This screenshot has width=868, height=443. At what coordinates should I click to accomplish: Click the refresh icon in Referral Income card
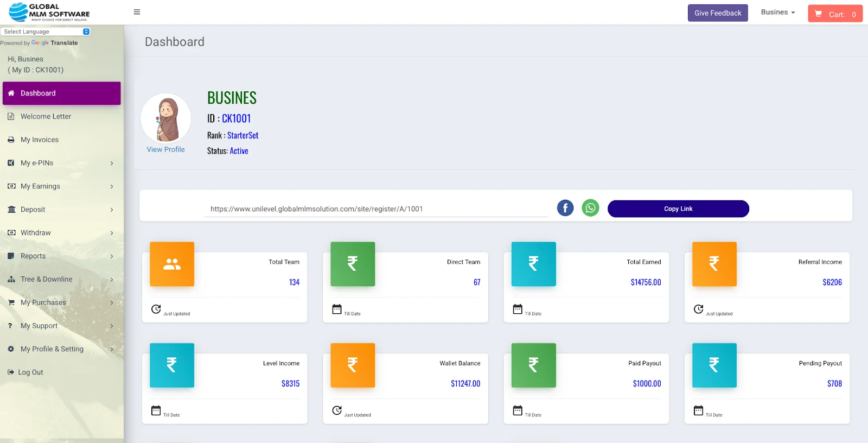click(x=698, y=309)
